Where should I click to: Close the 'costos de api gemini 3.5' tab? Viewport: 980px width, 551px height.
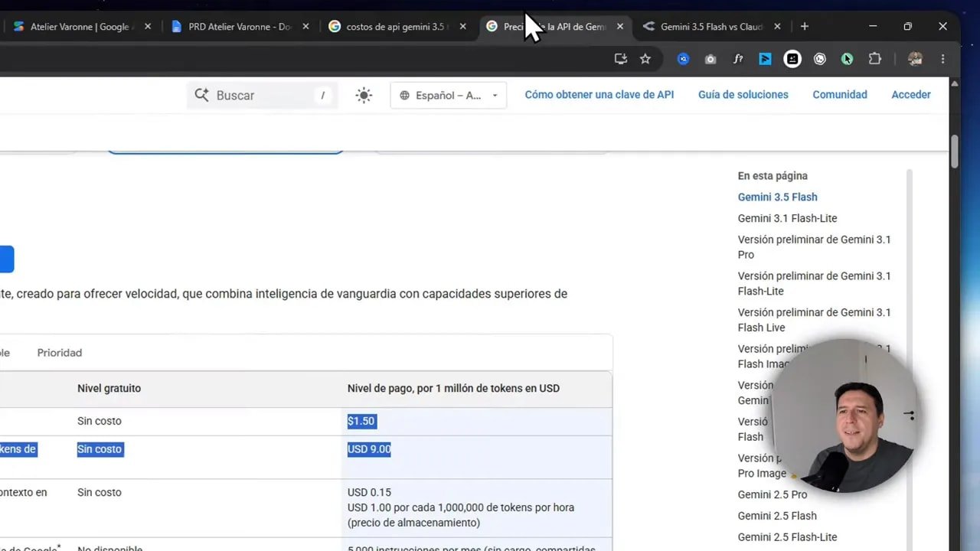pos(462,27)
